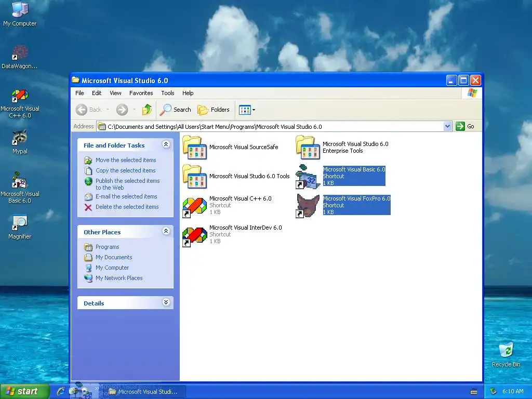Select the Visual Basic 6.0 shortcut icon in Explorer
Screen dimensions: 532x399
pyautogui.click(x=308, y=177)
